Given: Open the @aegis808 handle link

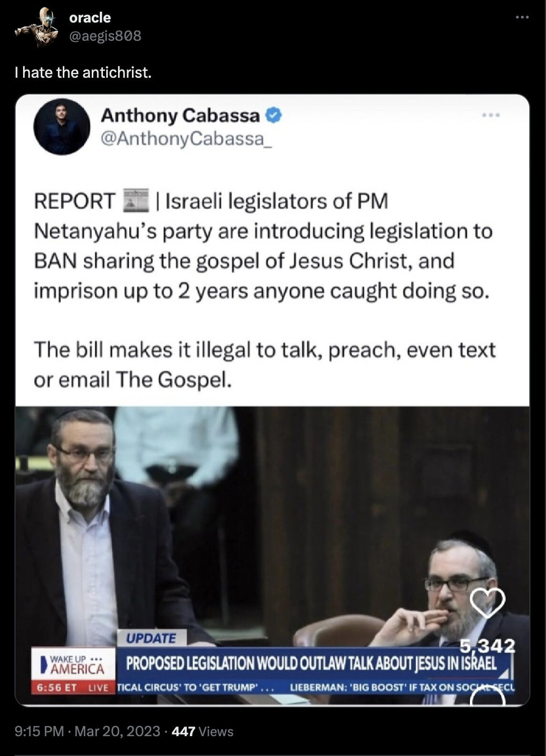Looking at the screenshot, I should click(105, 36).
